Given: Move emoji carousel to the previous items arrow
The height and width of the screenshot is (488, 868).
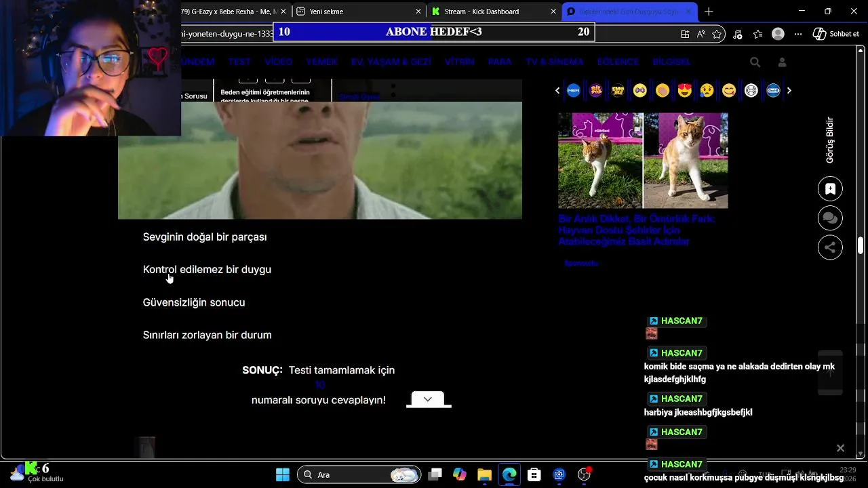Looking at the screenshot, I should (557, 90).
